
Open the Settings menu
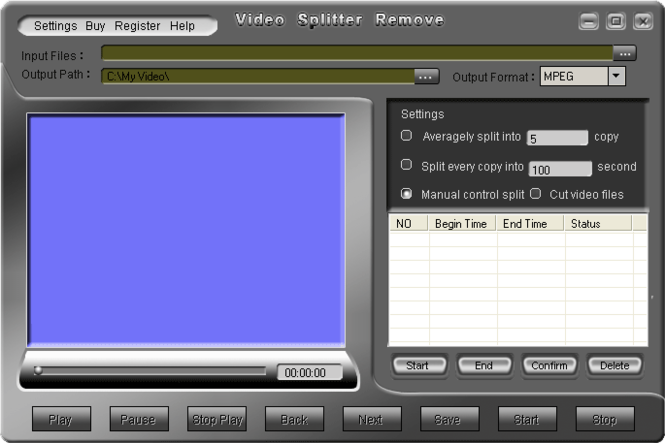pos(56,26)
